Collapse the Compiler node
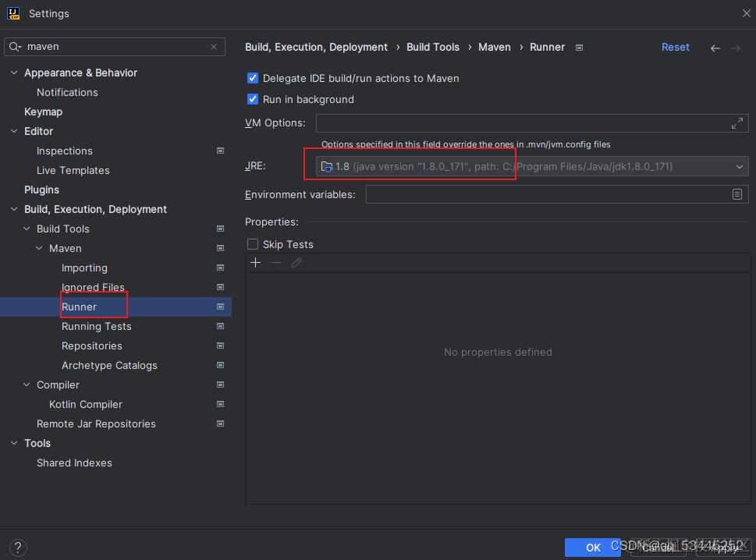Viewport: 756px width, 560px height. (27, 385)
